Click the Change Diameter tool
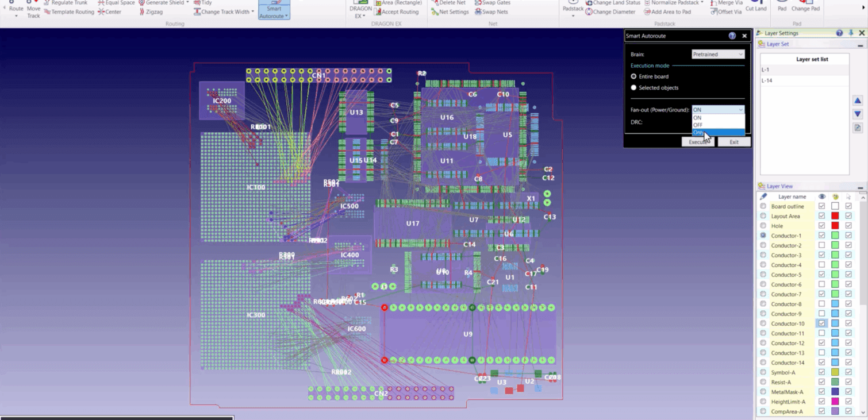Image resolution: width=868 pixels, height=420 pixels. click(610, 11)
